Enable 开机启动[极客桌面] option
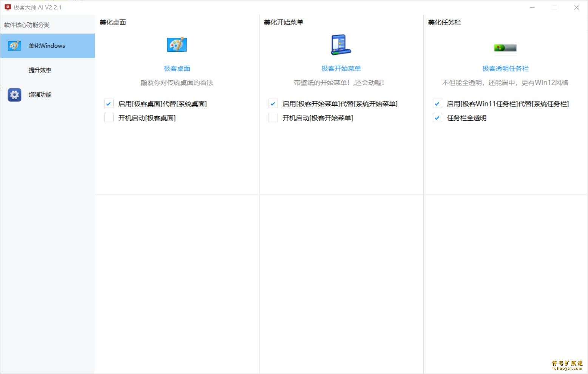The image size is (588, 374). click(109, 117)
